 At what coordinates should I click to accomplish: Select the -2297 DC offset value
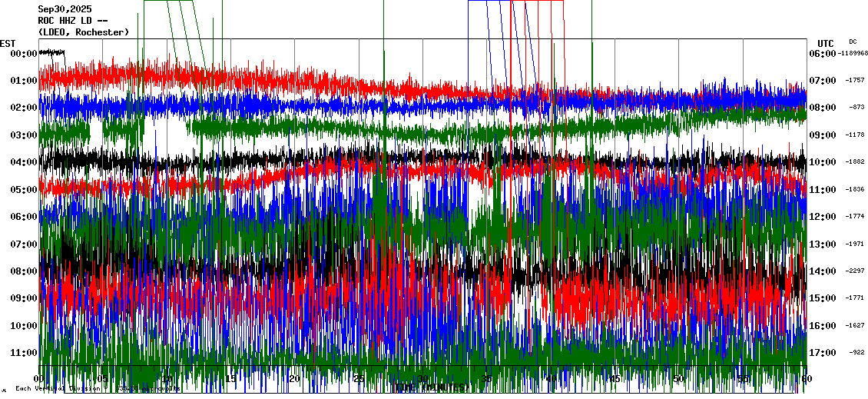(855, 271)
